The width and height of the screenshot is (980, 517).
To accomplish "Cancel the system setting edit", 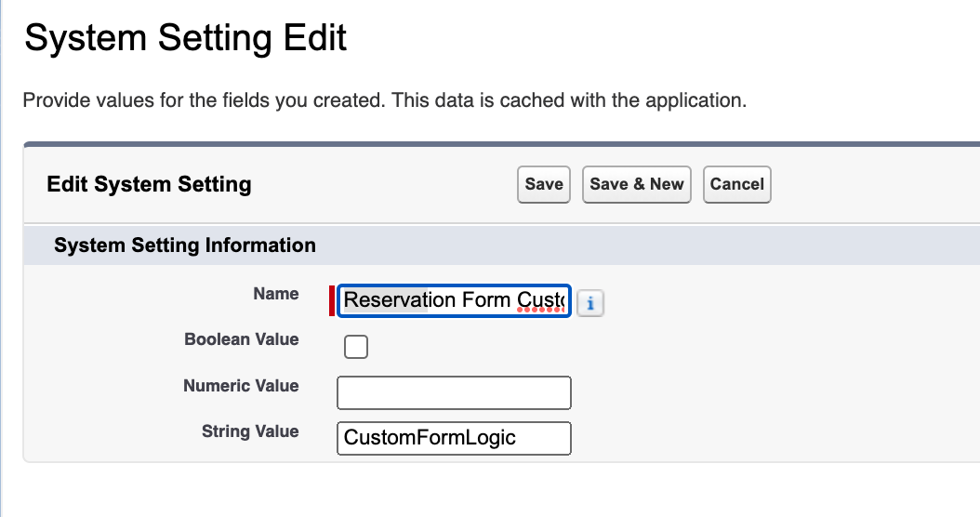I will point(736,184).
